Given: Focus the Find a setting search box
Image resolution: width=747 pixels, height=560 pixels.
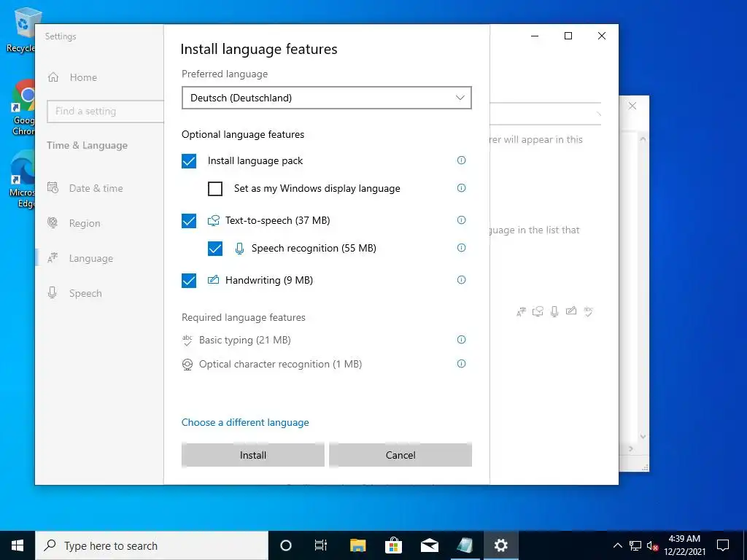Looking at the screenshot, I should click(105, 111).
